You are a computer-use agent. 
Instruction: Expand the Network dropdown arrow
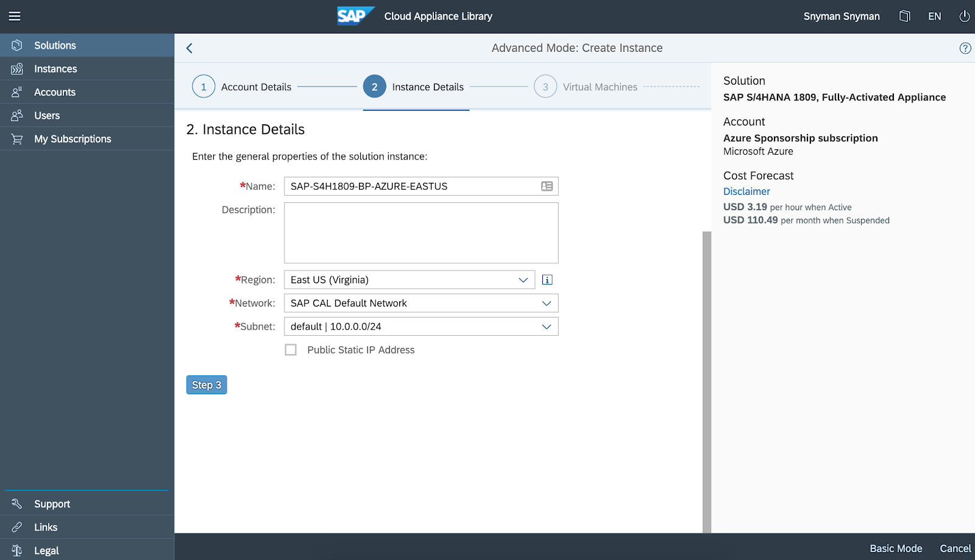pyautogui.click(x=547, y=303)
